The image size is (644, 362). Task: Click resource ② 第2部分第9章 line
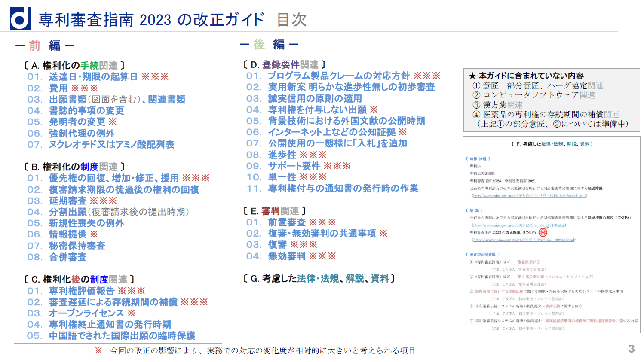(x=531, y=277)
